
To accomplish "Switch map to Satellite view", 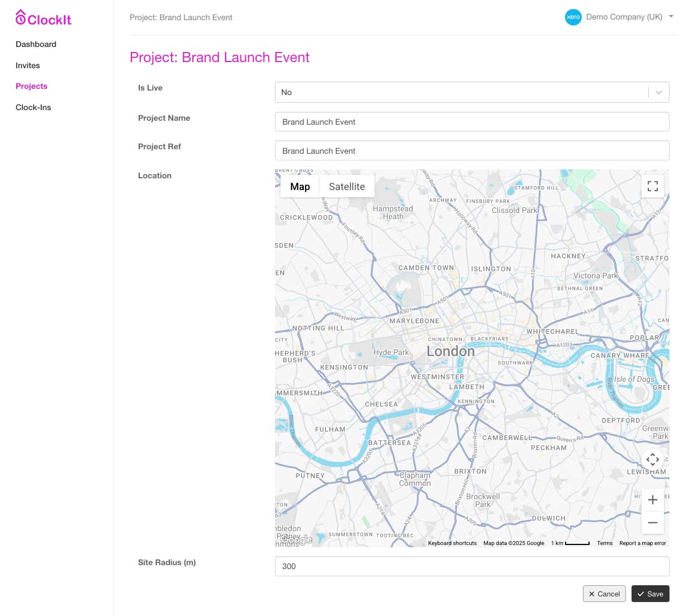I will click(x=346, y=187).
